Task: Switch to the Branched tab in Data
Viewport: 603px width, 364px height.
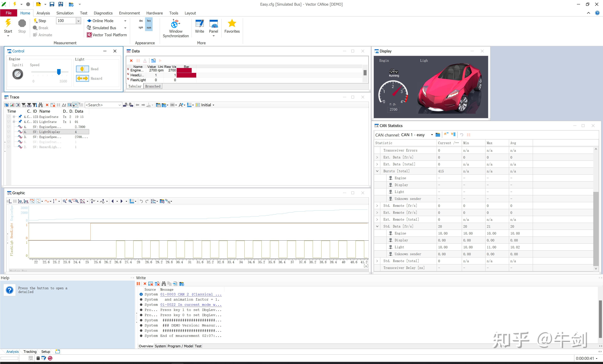Action: click(x=153, y=86)
